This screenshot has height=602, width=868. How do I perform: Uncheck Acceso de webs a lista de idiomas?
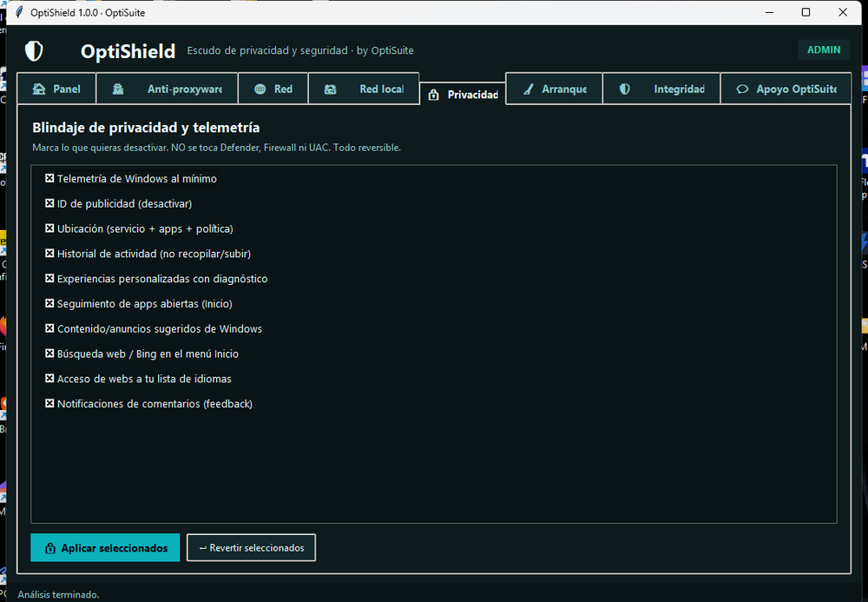[x=49, y=378]
